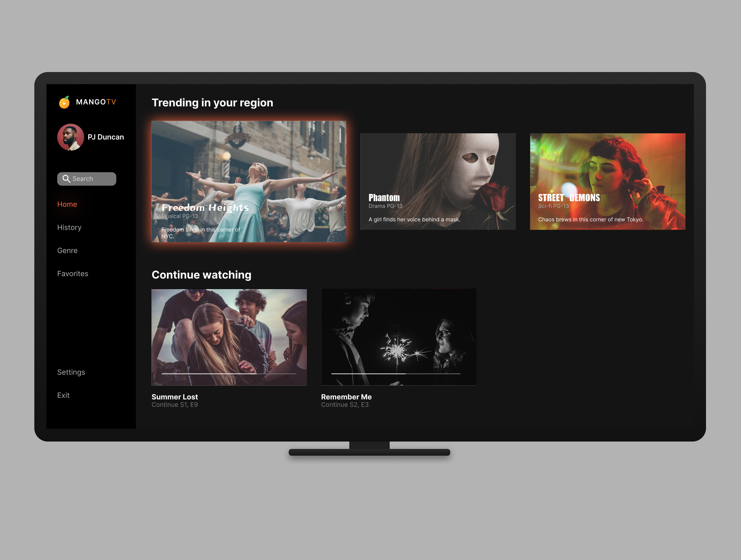Image resolution: width=741 pixels, height=560 pixels.
Task: Open the Settings menu
Action: (x=71, y=372)
